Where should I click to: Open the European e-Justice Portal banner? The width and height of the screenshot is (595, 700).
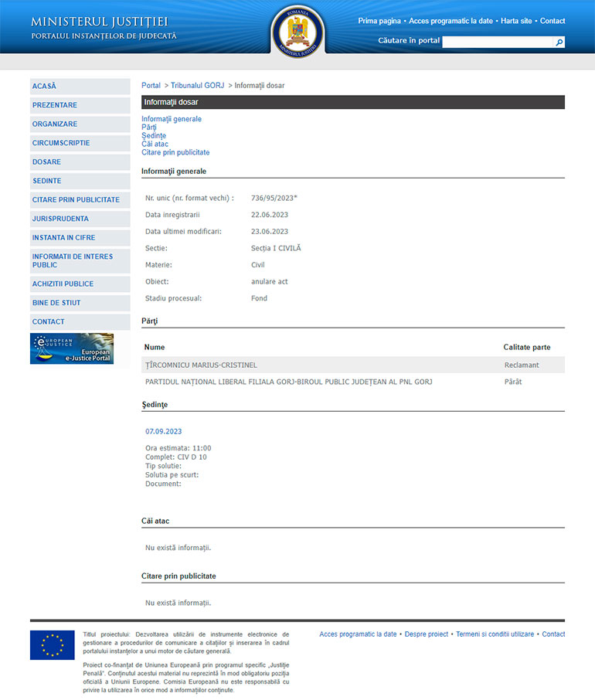point(72,348)
